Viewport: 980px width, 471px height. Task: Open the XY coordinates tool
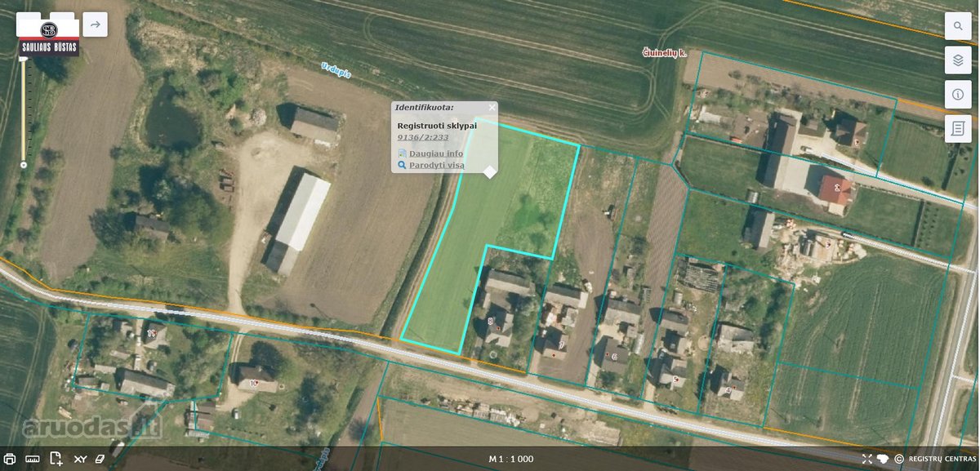coord(80,459)
